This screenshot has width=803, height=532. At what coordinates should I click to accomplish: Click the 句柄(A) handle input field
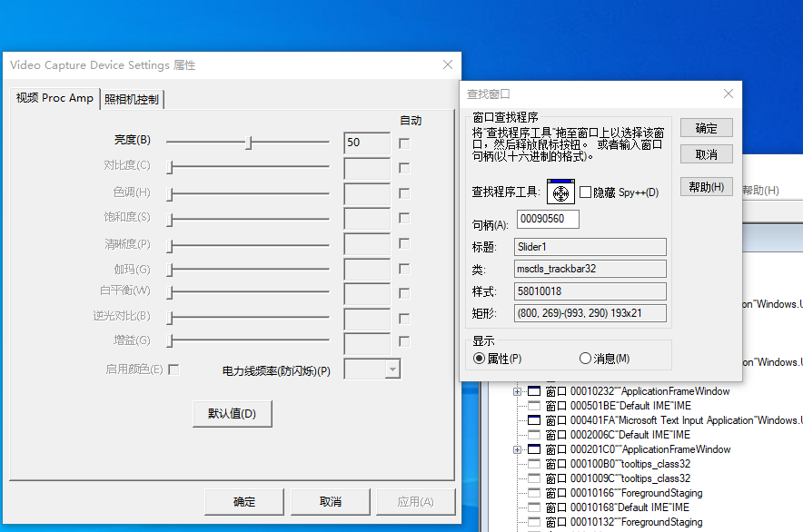(548, 219)
